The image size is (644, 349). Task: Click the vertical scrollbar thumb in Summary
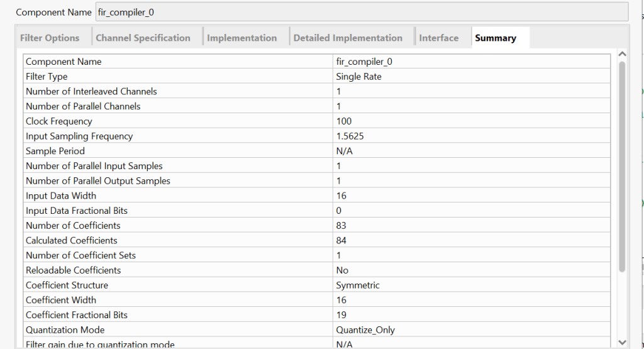pyautogui.click(x=622, y=167)
